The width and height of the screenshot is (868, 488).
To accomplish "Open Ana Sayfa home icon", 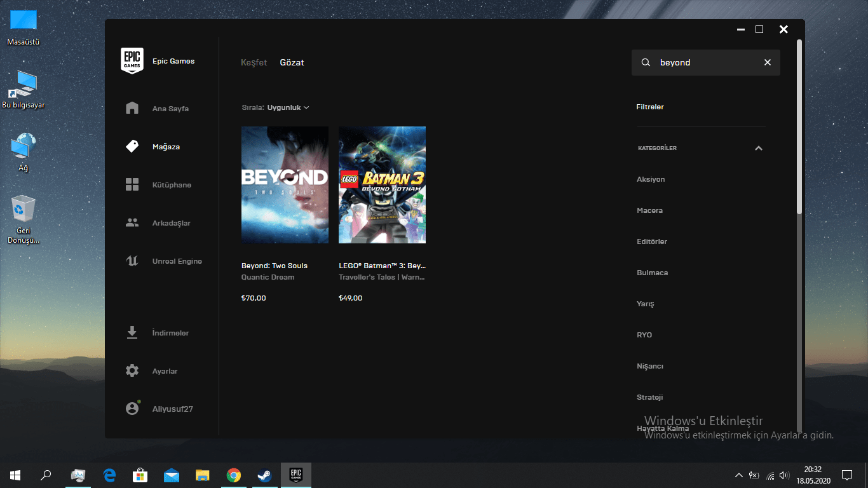I will tap(132, 108).
